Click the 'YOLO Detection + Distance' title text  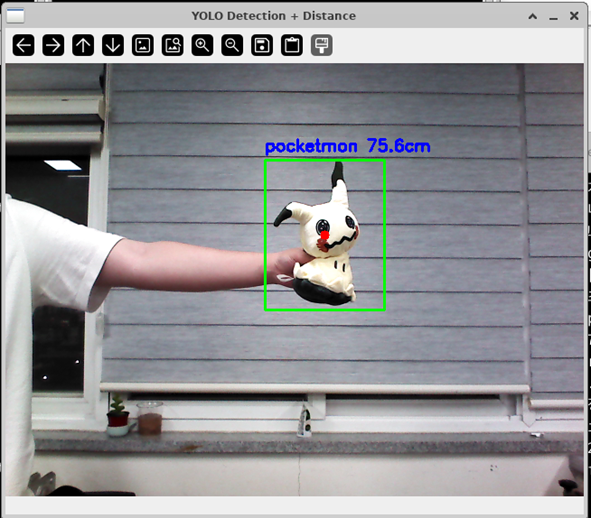click(x=274, y=16)
